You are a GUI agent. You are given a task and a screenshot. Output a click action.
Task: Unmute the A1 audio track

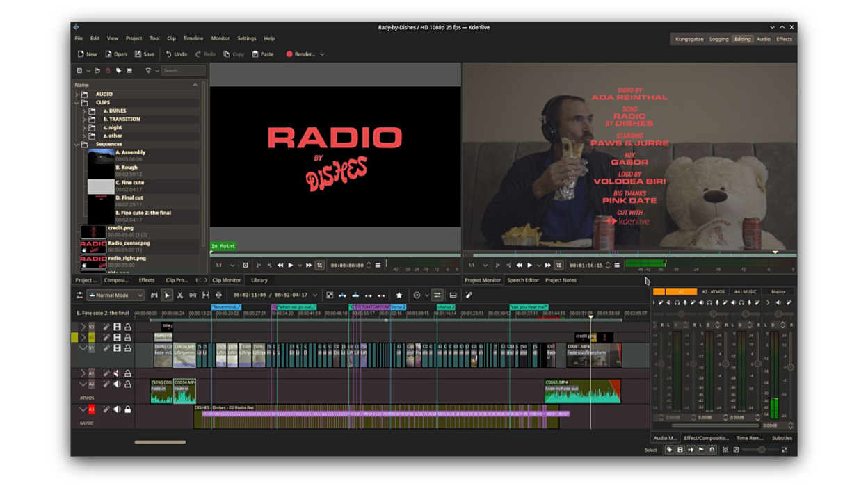click(117, 373)
